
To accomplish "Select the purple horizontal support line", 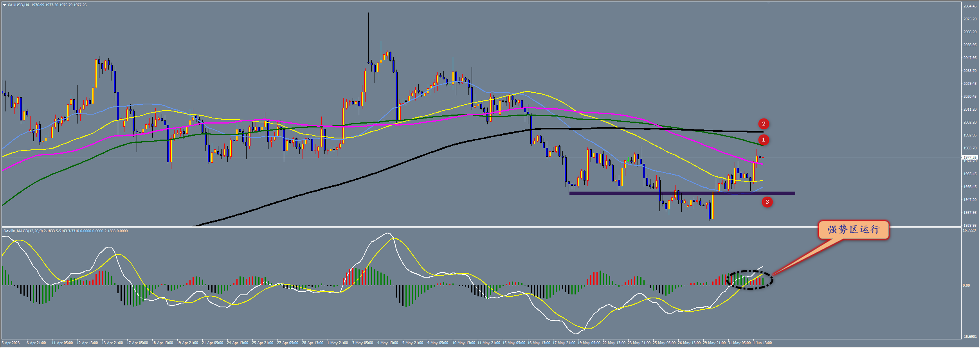I will click(x=682, y=193).
